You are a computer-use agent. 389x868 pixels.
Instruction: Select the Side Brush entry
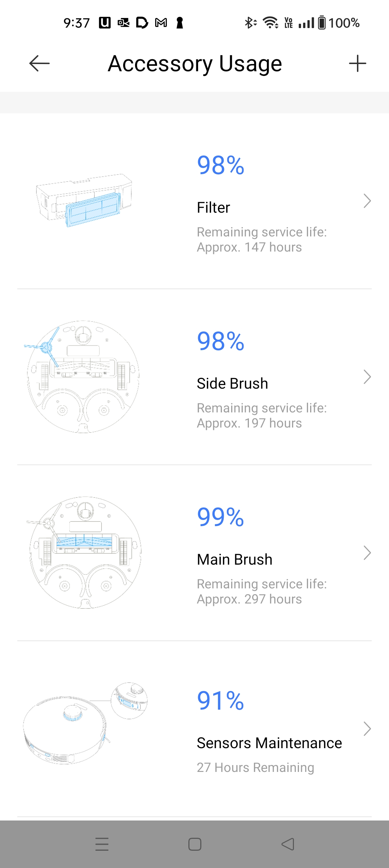click(x=232, y=384)
